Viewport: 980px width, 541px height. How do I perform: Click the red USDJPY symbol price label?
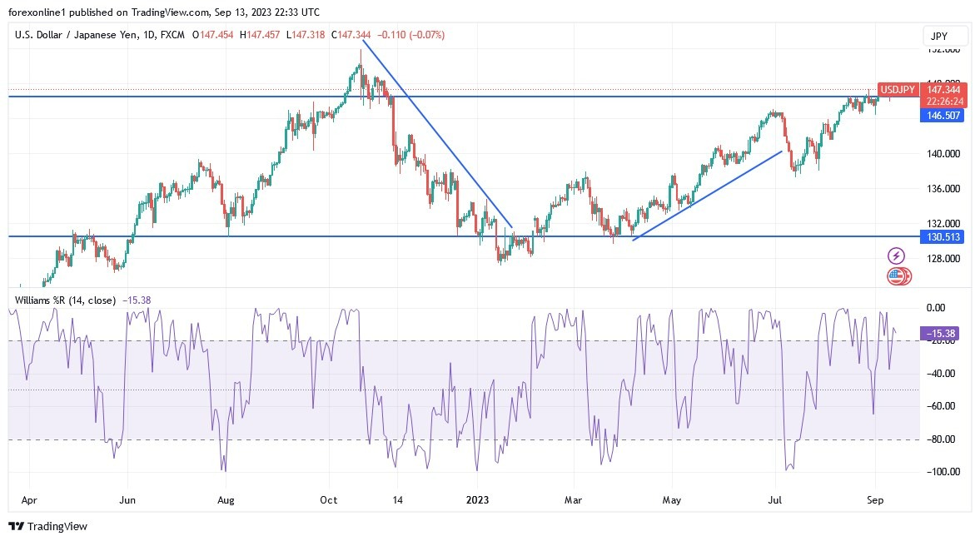[x=898, y=89]
